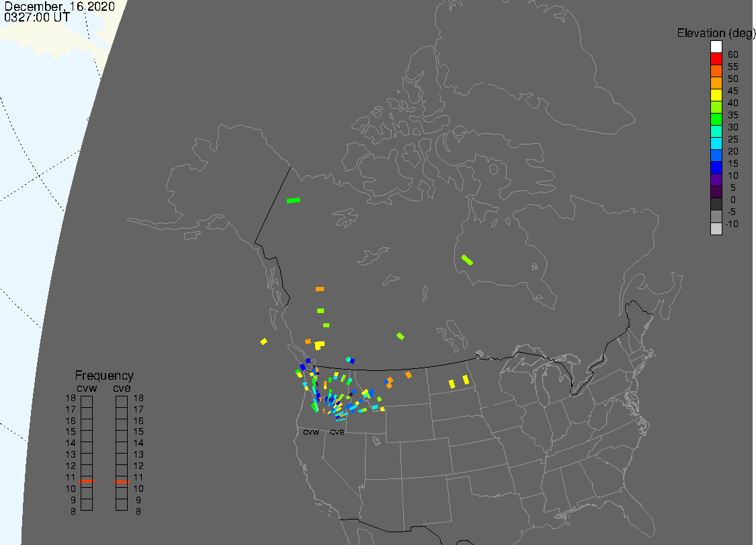Select the purple swatch above label 5
The height and width of the screenshot is (545, 756).
pos(716,179)
